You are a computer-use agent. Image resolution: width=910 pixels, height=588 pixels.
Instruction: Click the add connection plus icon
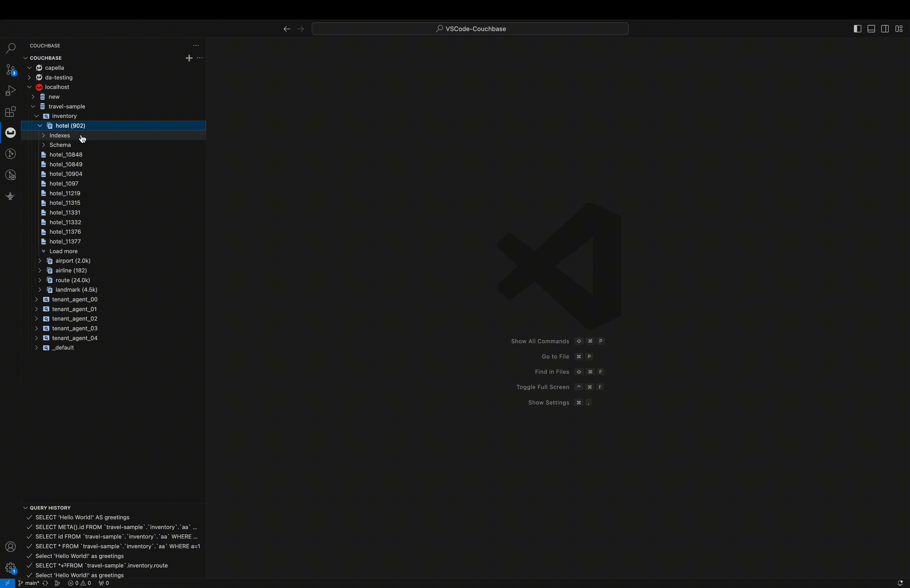[189, 58]
